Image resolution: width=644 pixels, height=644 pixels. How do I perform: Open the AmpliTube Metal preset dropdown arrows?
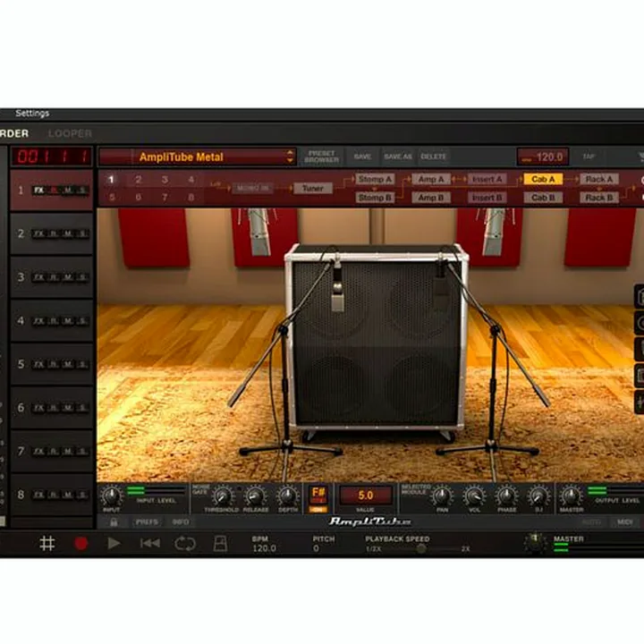coord(290,157)
